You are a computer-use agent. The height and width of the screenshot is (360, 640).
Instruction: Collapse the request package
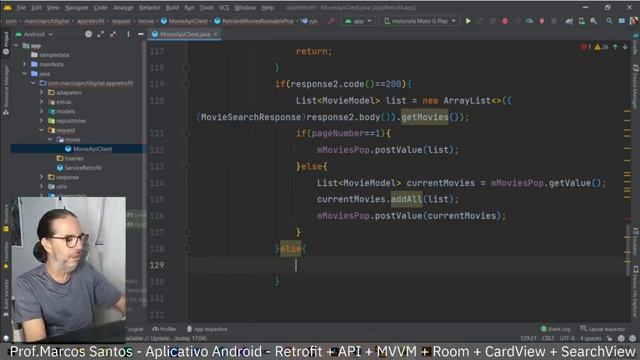[42, 130]
